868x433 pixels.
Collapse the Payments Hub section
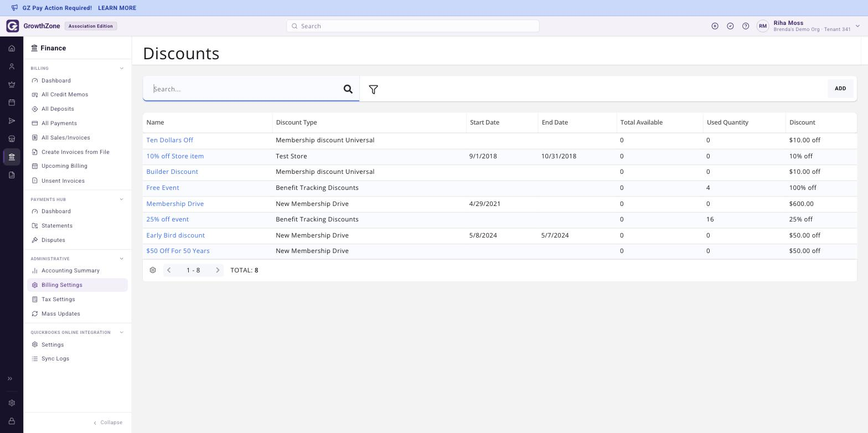coord(122,199)
